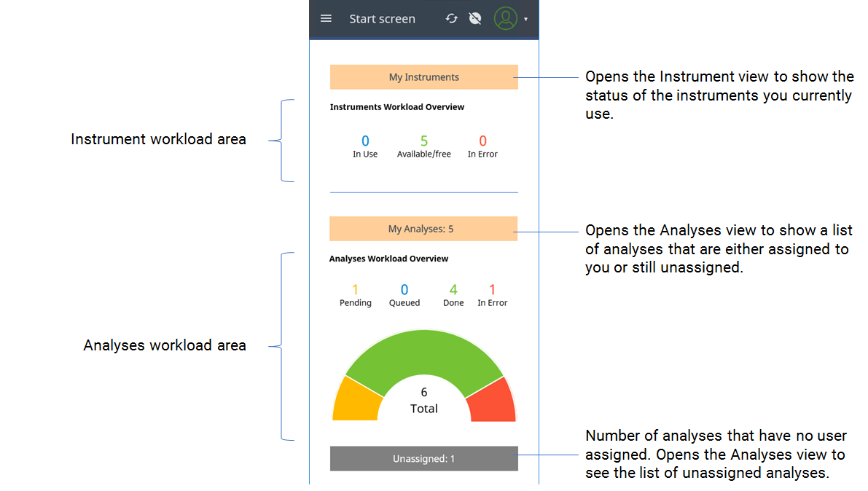The width and height of the screenshot is (868, 491).
Task: Select the blue In Use counter
Action: pos(365,145)
